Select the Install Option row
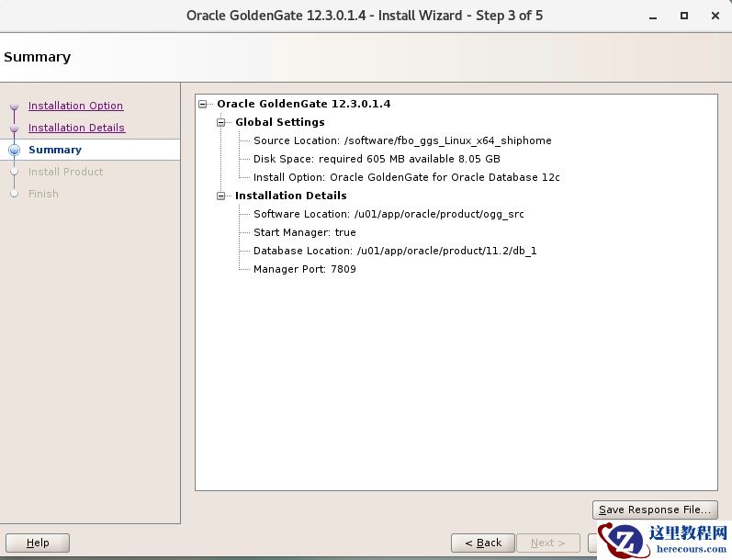The height and width of the screenshot is (560, 732). (x=407, y=177)
